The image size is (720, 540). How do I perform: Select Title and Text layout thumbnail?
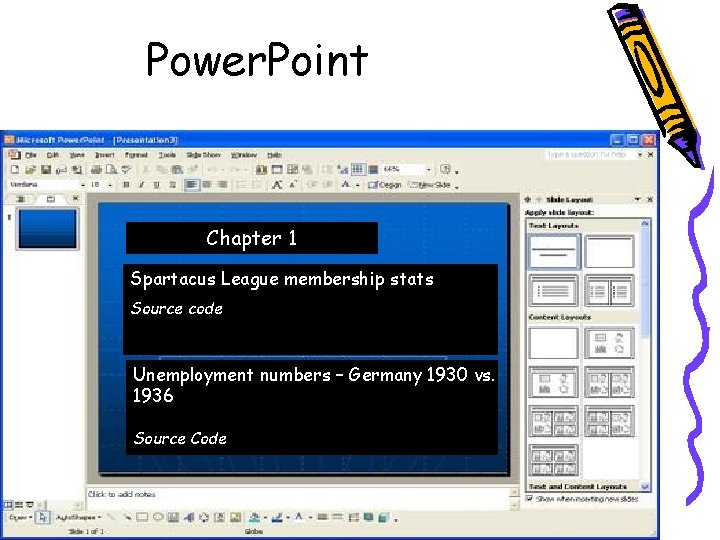[x=554, y=290]
